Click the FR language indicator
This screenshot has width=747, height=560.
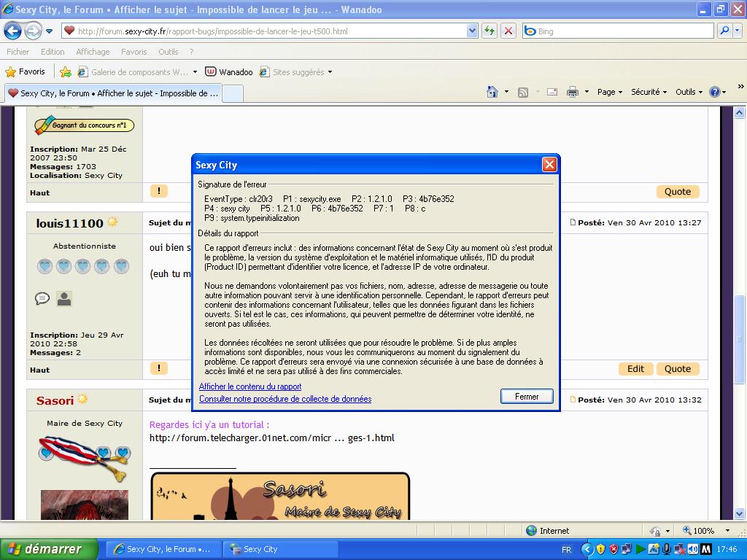[566, 550]
